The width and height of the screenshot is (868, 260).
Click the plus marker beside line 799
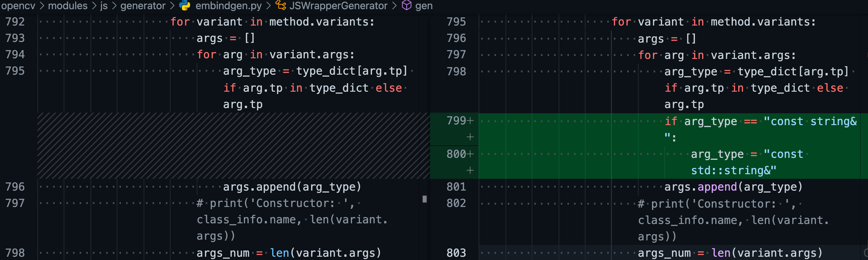(x=470, y=121)
